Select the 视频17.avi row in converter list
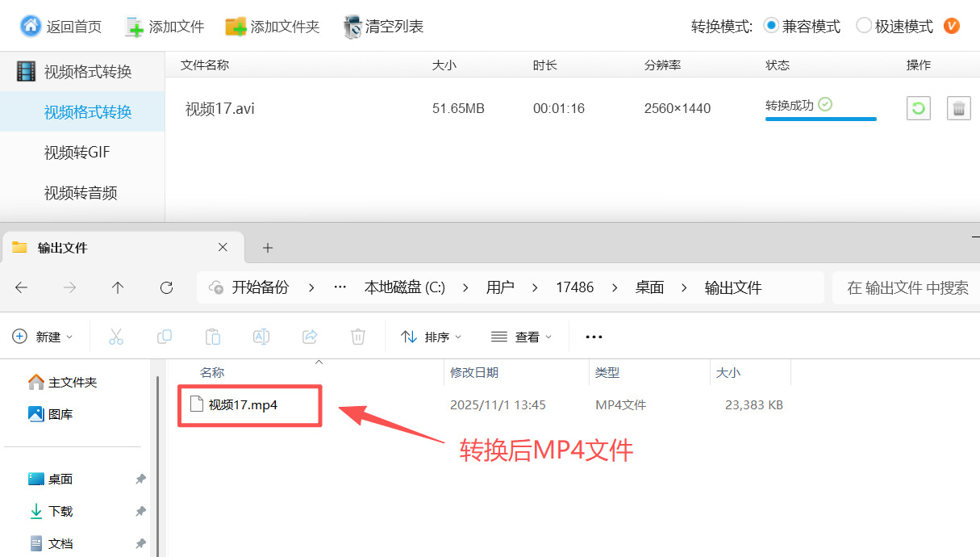Image resolution: width=980 pixels, height=557 pixels. pyautogui.click(x=572, y=108)
